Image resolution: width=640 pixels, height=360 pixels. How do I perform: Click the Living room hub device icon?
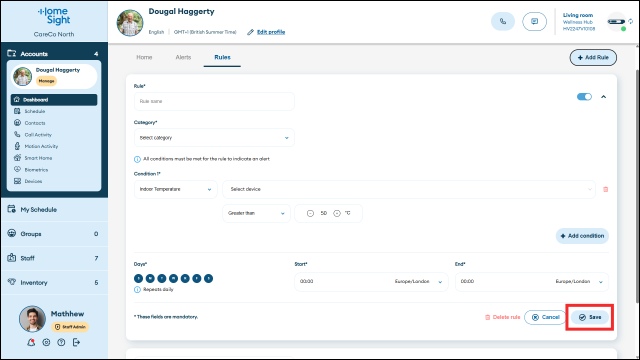click(616, 22)
